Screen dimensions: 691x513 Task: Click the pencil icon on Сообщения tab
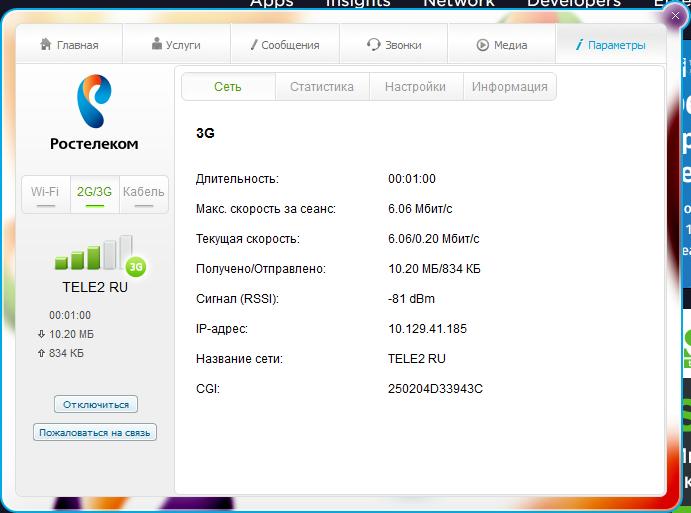coord(253,45)
